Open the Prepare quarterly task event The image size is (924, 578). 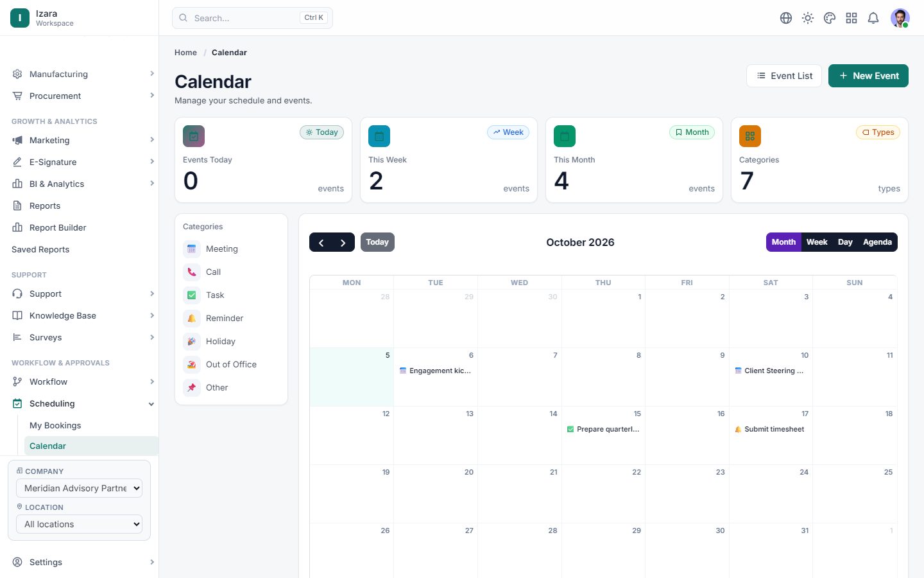tap(603, 429)
